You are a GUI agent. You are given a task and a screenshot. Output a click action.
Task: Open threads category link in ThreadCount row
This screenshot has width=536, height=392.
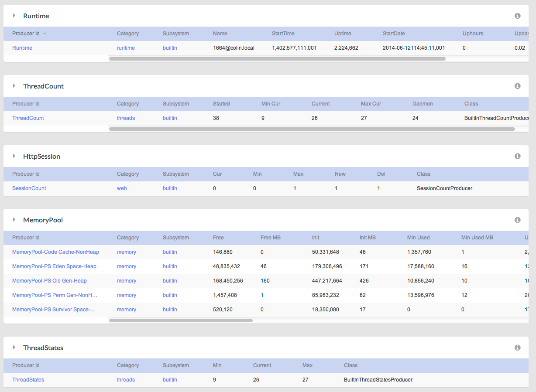[x=126, y=118]
